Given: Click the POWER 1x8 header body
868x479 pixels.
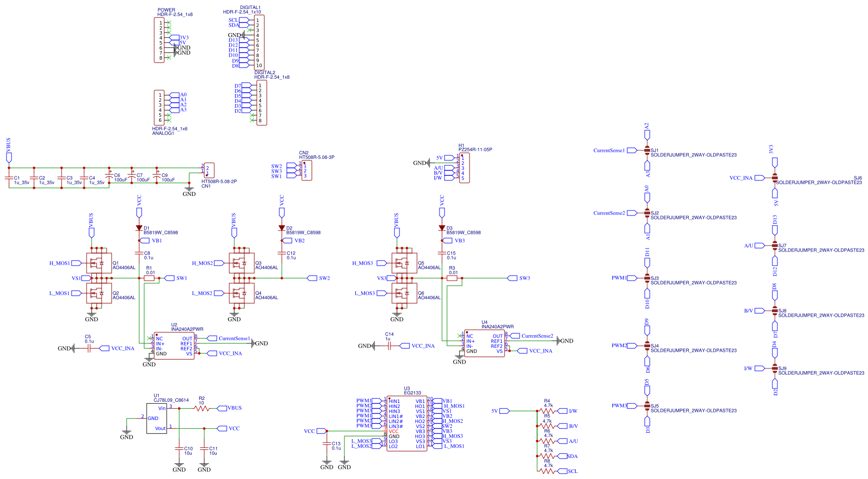Looking at the screenshot, I should pyautogui.click(x=159, y=40).
